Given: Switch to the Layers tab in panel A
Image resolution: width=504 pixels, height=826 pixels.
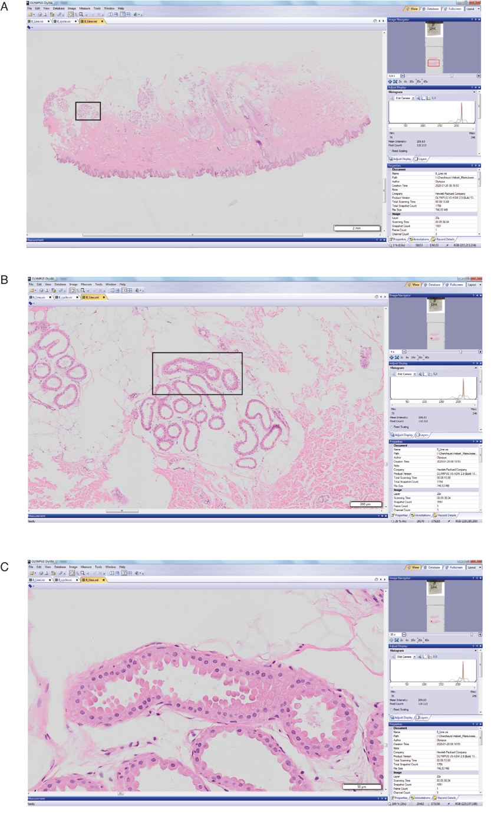Looking at the screenshot, I should point(421,159).
